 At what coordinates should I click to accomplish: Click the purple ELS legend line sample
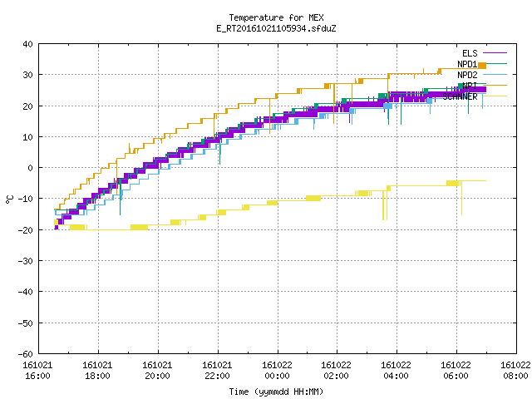[495, 53]
